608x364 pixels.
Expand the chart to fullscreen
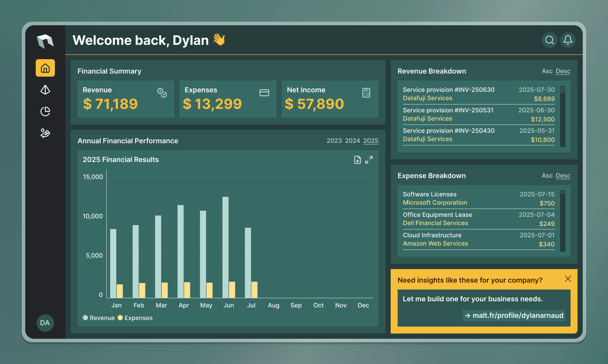tap(369, 160)
